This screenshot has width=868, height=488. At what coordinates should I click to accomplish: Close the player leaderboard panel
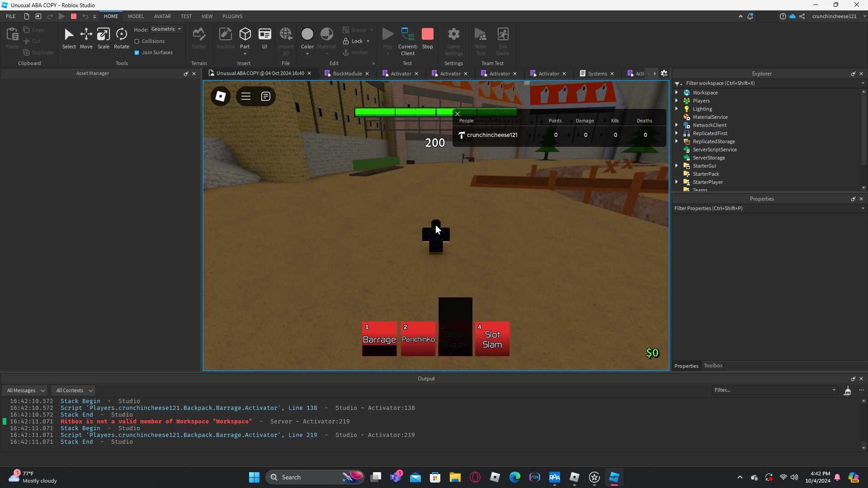point(458,114)
